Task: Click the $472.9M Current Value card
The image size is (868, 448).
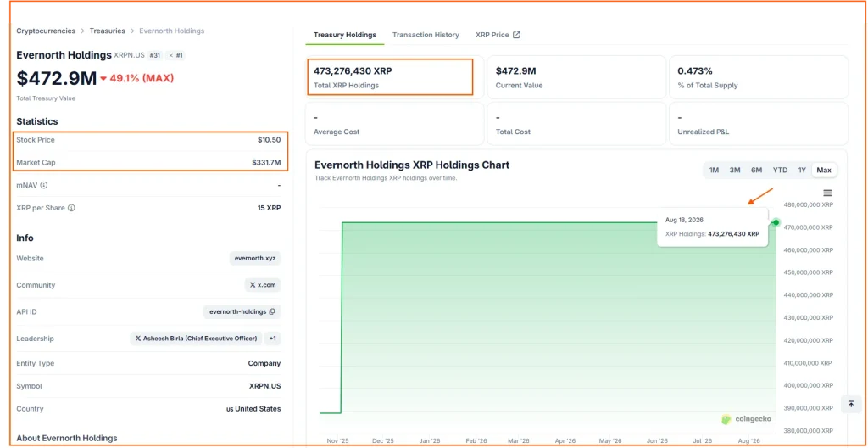Action: (x=576, y=77)
